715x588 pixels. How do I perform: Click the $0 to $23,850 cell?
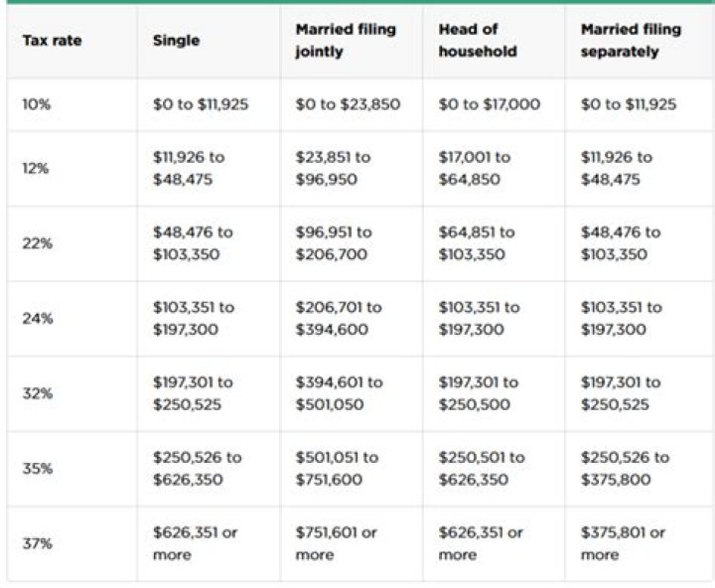point(348,104)
